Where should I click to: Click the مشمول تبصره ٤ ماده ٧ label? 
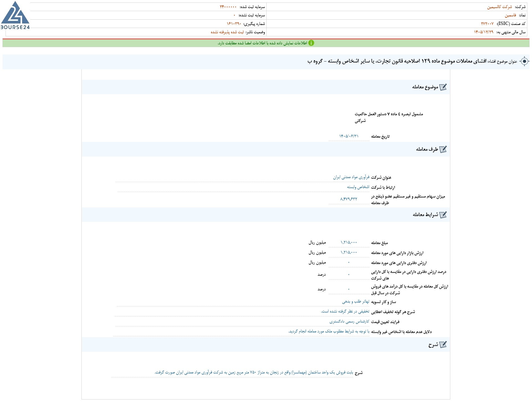389,117
